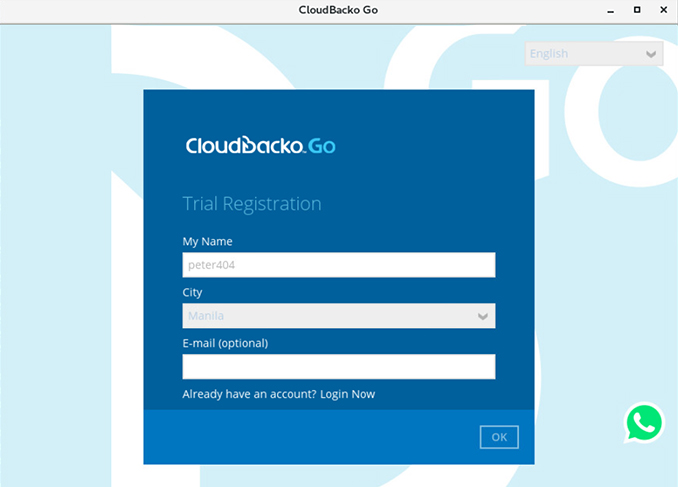Focus the E-mail (optional) input field

[339, 367]
